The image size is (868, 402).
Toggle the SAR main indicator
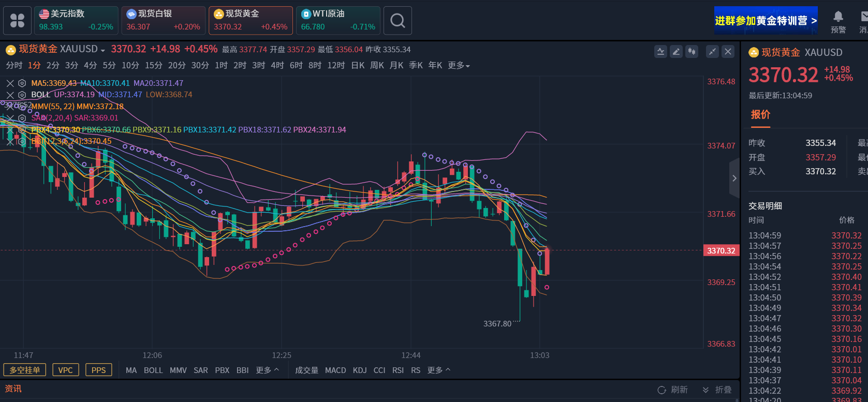click(201, 370)
